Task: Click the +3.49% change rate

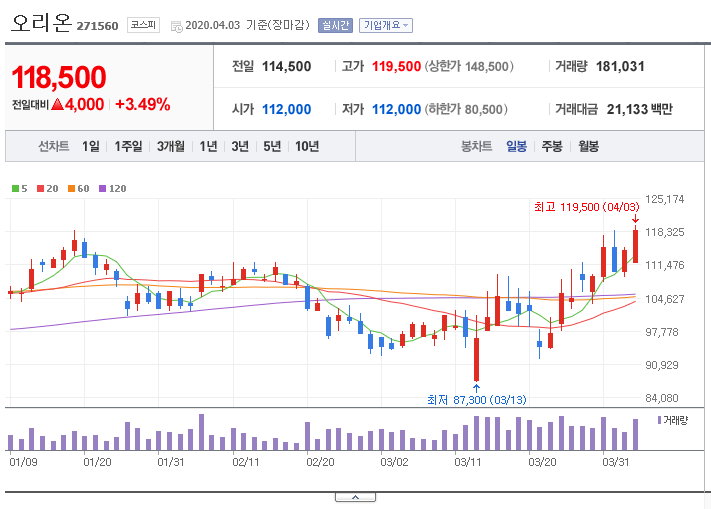Action: click(x=143, y=104)
